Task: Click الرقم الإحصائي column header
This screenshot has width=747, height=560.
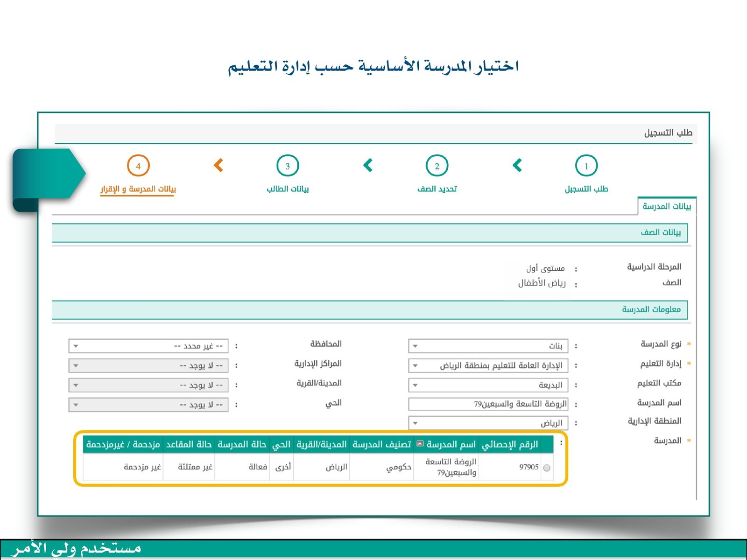Action: [x=510, y=444]
